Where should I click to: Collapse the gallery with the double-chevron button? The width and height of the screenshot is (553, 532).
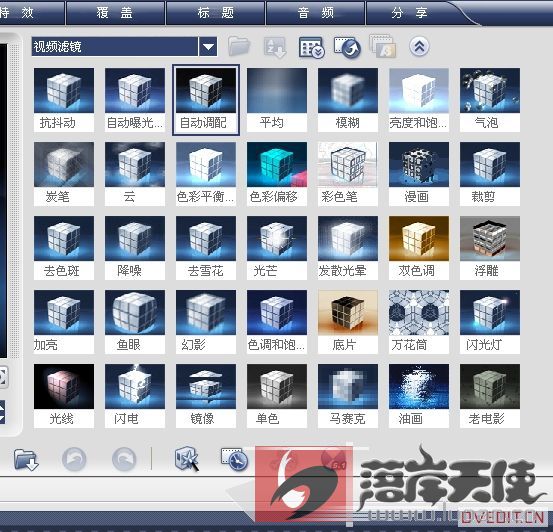coord(419,46)
